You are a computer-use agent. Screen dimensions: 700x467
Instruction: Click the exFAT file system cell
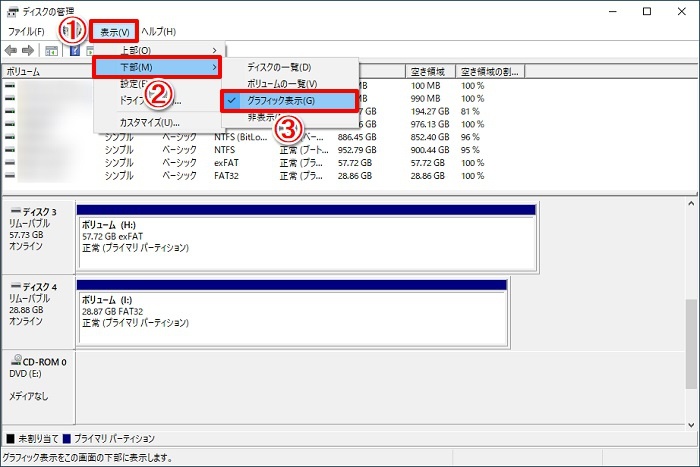[x=226, y=163]
